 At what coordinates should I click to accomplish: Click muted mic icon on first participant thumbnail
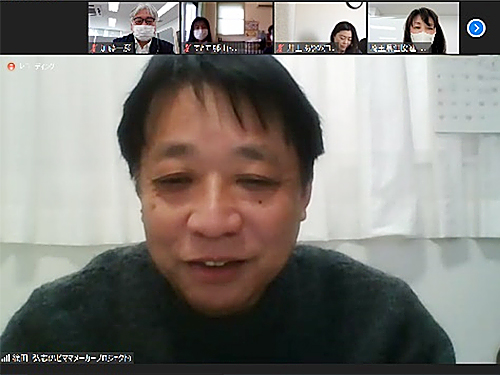tap(94, 48)
